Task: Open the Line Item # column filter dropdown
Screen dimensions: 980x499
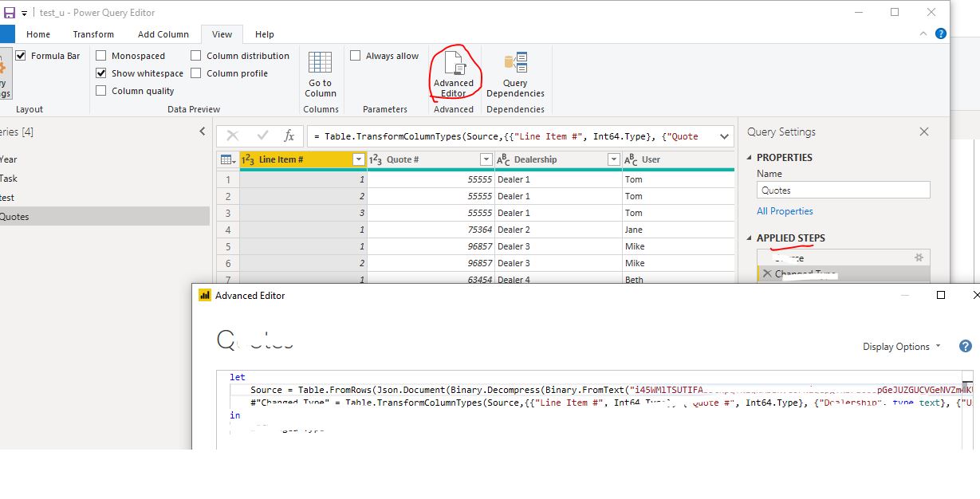Action: (x=359, y=159)
